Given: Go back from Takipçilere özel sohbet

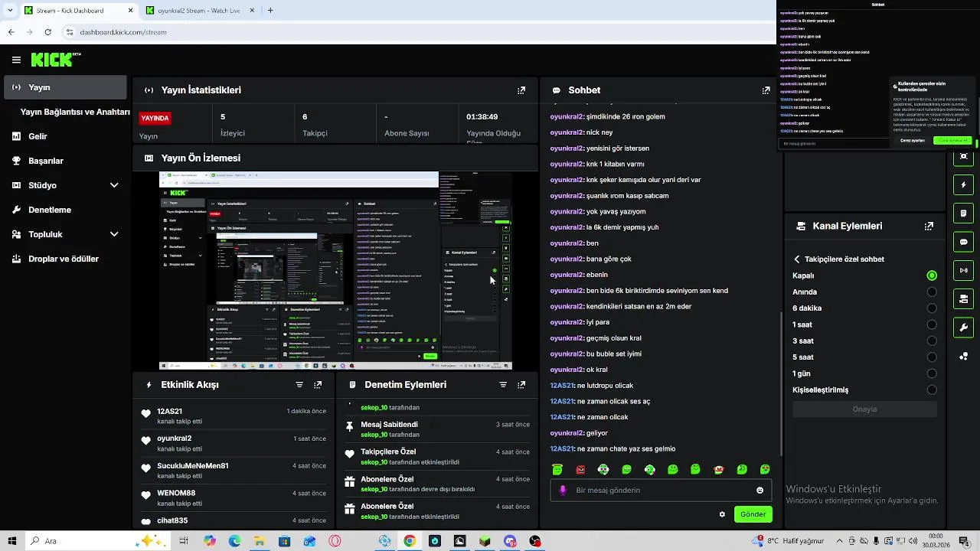Looking at the screenshot, I should click(797, 259).
